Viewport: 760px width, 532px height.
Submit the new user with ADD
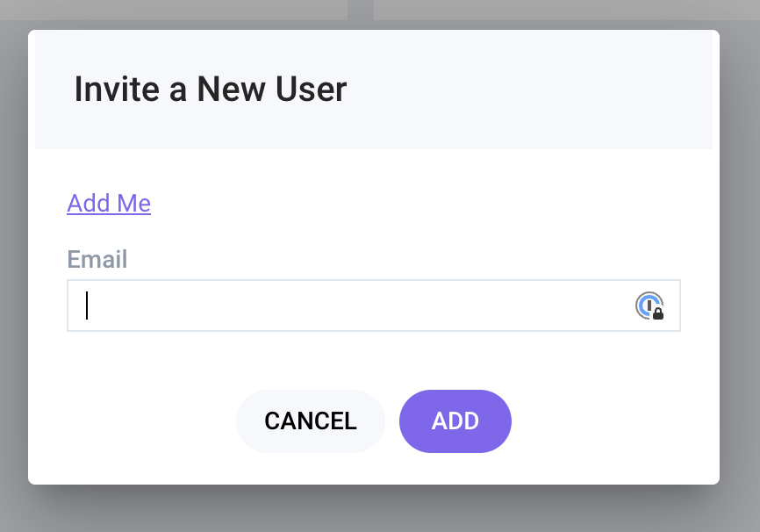(x=455, y=421)
